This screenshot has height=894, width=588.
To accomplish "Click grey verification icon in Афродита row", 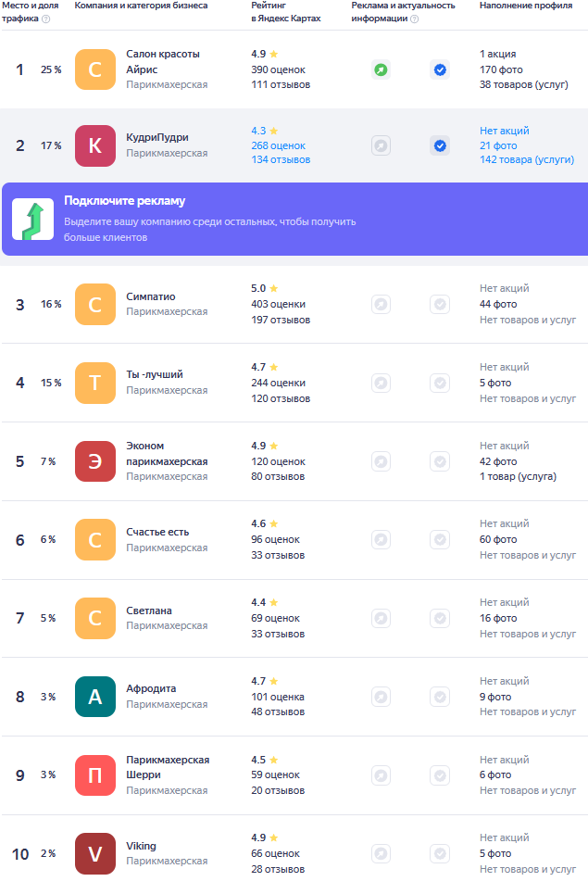I will pyautogui.click(x=440, y=697).
